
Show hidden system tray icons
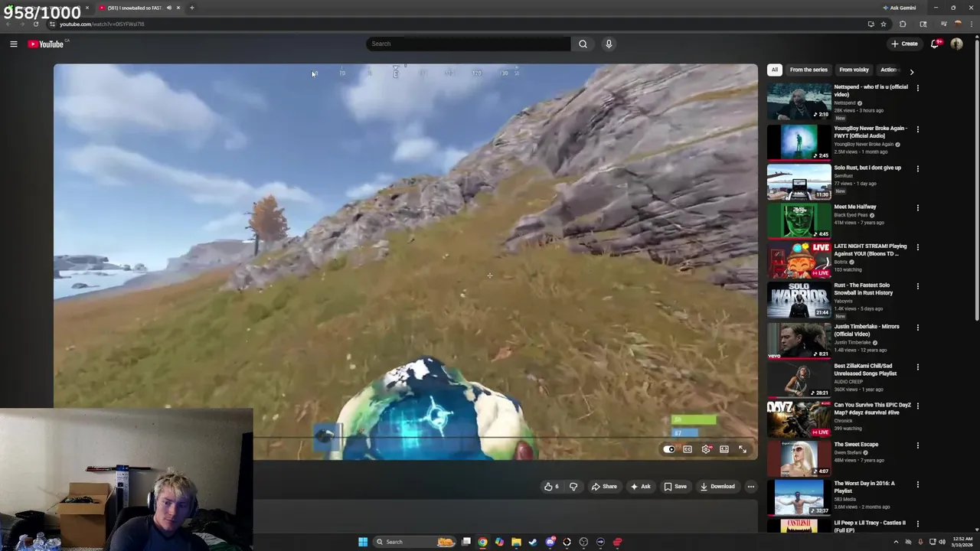(x=896, y=542)
